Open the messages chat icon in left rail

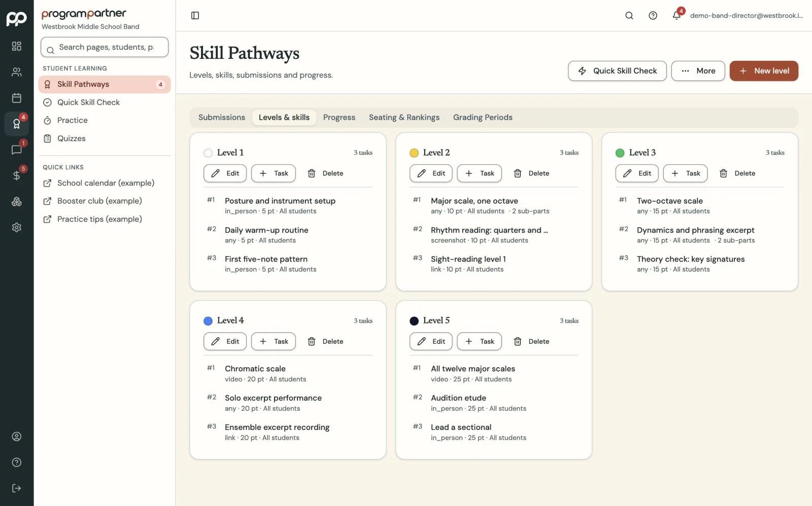(x=17, y=150)
